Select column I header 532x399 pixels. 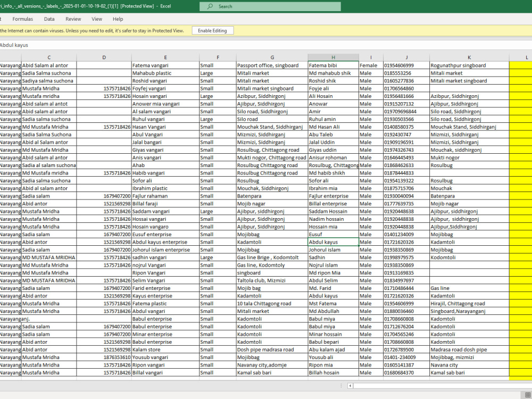click(371, 57)
